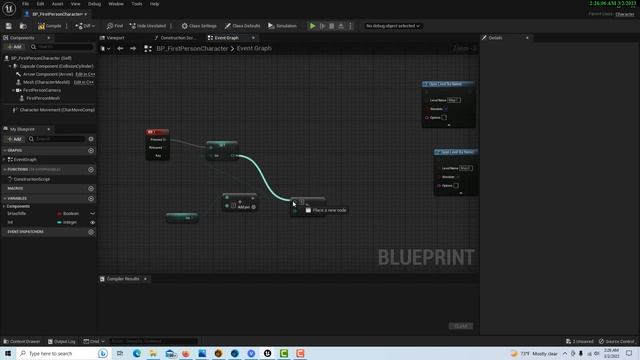Click Edit in C++ for Arrow Component
The width and height of the screenshot is (640, 360).
(x=85, y=74)
